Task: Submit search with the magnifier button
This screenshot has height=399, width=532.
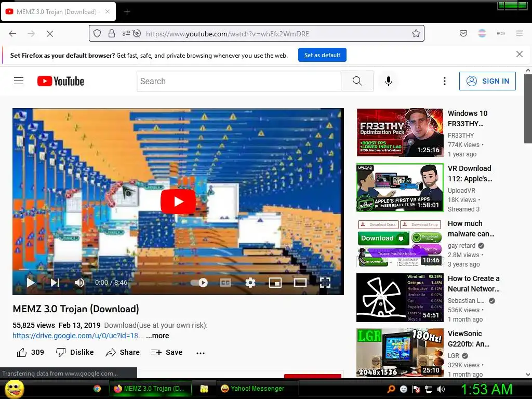Action: 357,81
